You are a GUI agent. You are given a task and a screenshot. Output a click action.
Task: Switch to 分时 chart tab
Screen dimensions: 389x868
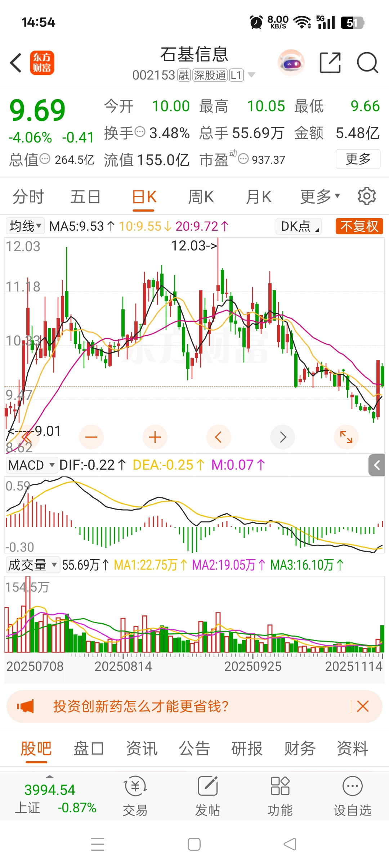click(28, 196)
